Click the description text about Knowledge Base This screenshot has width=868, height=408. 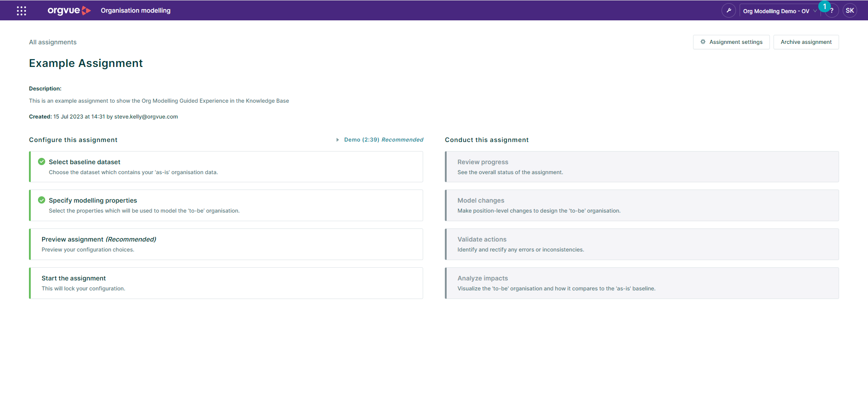tap(159, 101)
